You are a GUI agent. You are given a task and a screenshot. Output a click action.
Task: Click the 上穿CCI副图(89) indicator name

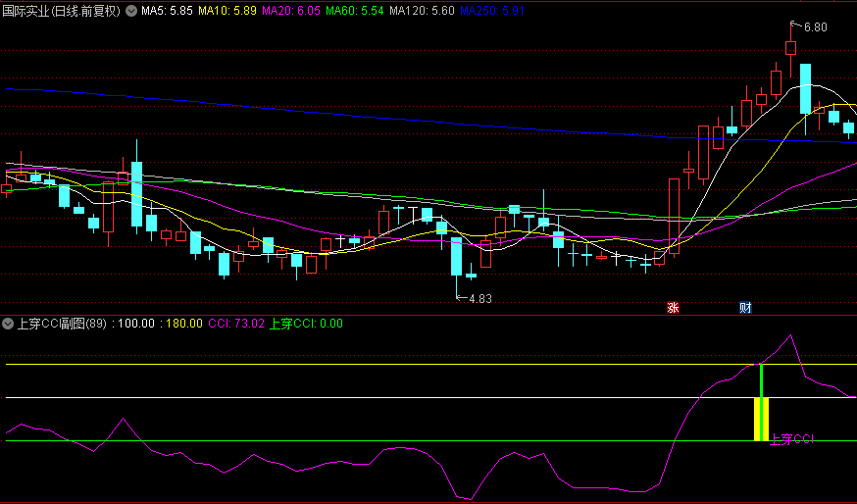click(62, 324)
